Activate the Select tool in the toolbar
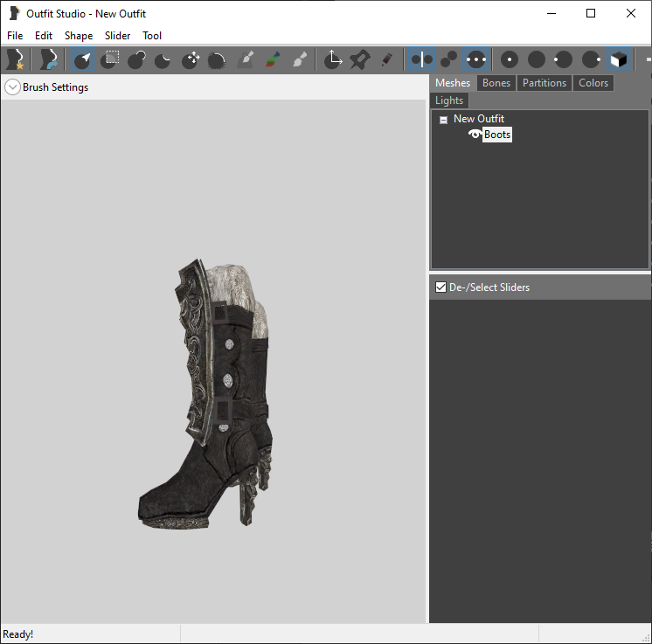The width and height of the screenshot is (652, 644). click(82, 60)
